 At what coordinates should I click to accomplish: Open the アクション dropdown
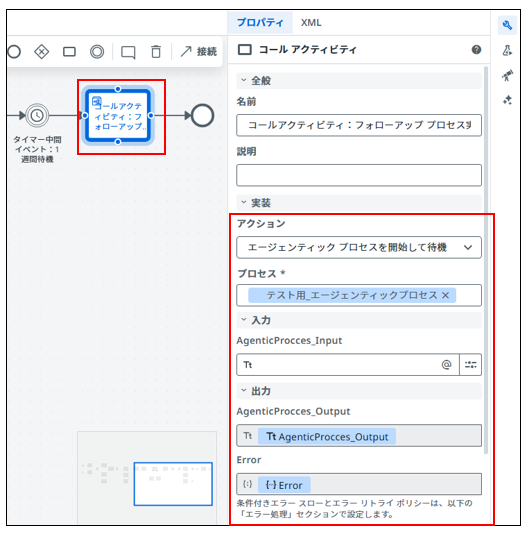(359, 247)
